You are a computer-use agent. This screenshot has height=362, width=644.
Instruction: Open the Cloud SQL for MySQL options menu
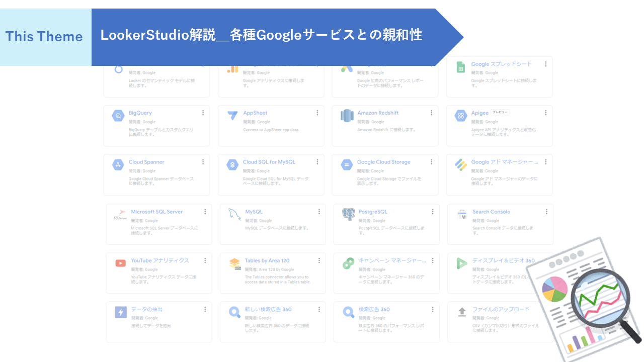click(x=317, y=162)
